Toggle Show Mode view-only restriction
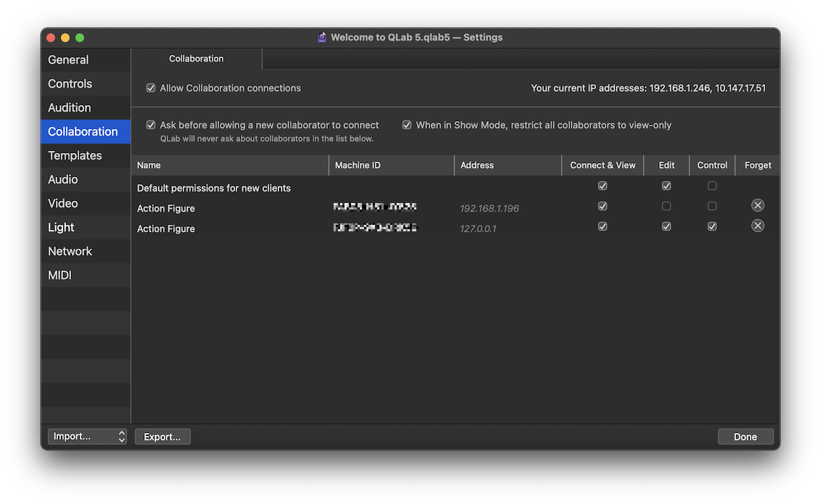The width and height of the screenshot is (821, 504). (x=407, y=125)
